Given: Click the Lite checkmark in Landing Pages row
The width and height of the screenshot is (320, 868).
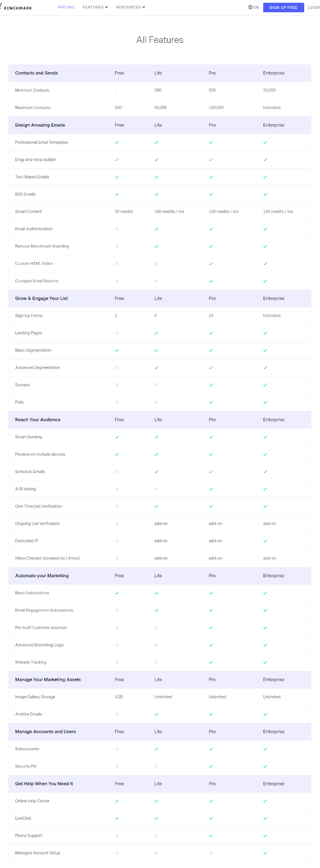Looking at the screenshot, I should [156, 333].
